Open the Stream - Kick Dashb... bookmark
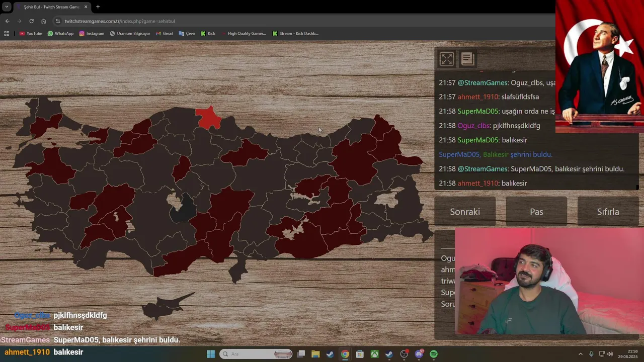This screenshot has width=644, height=362. [x=295, y=34]
